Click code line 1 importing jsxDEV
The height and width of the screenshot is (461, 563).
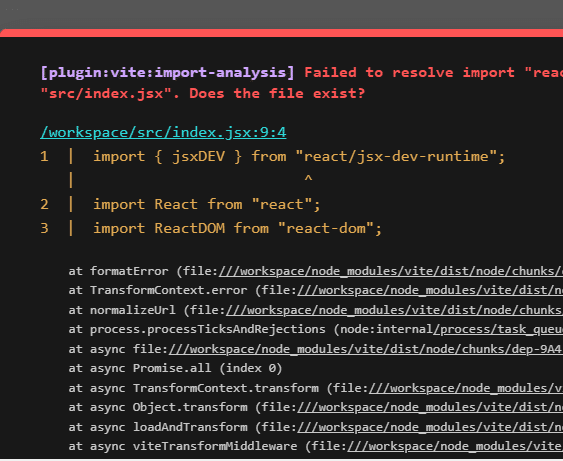[x=299, y=157]
